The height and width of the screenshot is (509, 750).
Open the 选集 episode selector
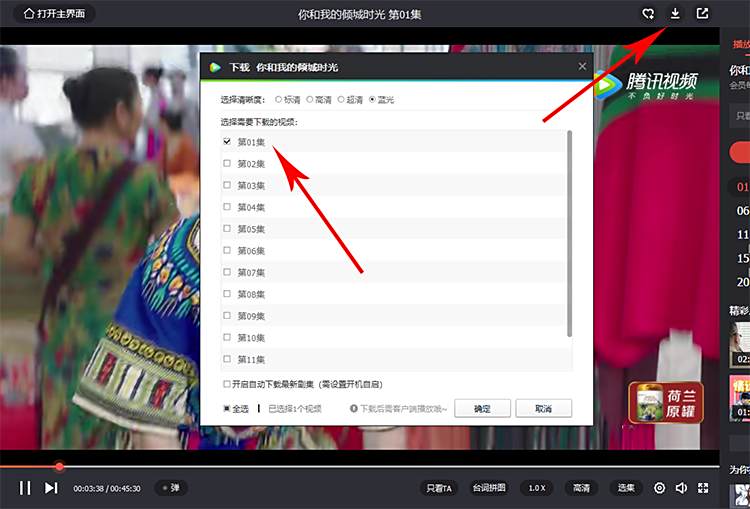[626, 488]
